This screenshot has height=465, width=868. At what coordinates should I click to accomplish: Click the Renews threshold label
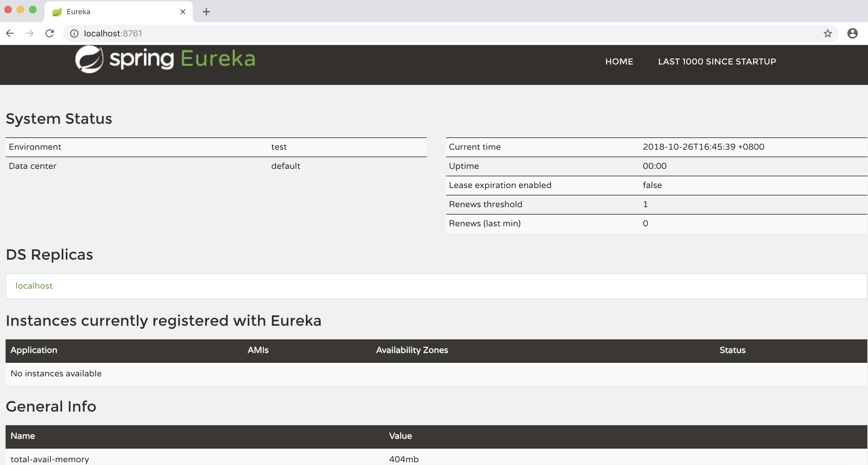(485, 204)
